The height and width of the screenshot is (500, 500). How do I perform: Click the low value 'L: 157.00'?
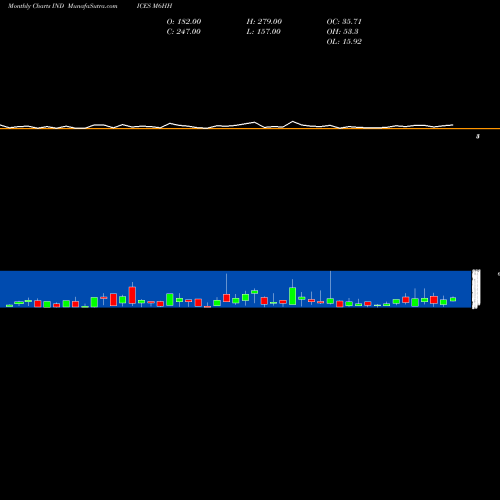pyautogui.click(x=263, y=32)
